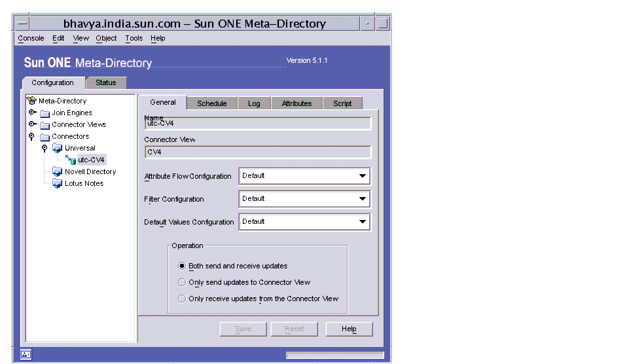Click the Lotus Notes connector icon

[58, 184]
